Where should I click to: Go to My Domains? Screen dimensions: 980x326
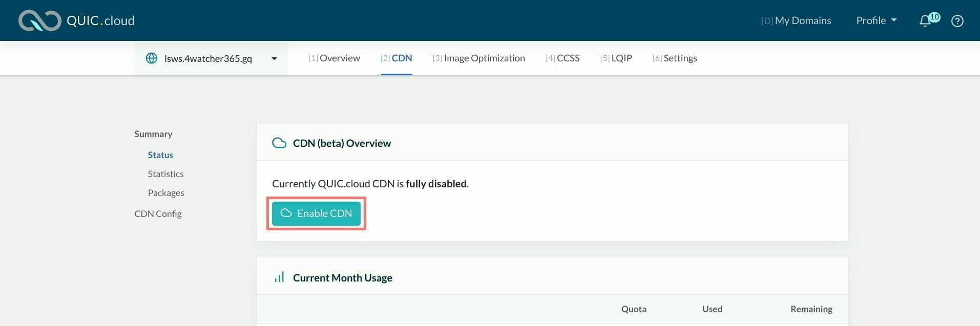point(796,20)
